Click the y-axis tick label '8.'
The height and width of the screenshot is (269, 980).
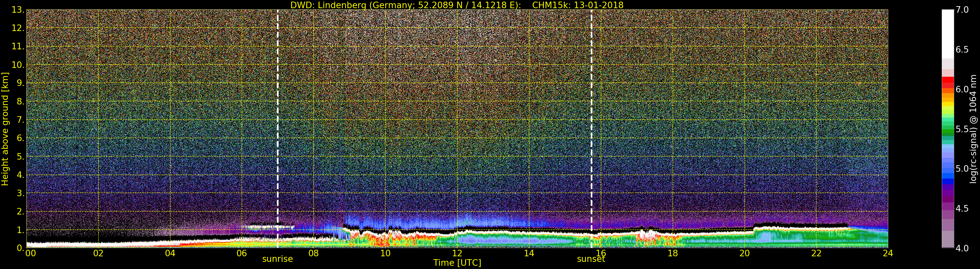[21, 102]
